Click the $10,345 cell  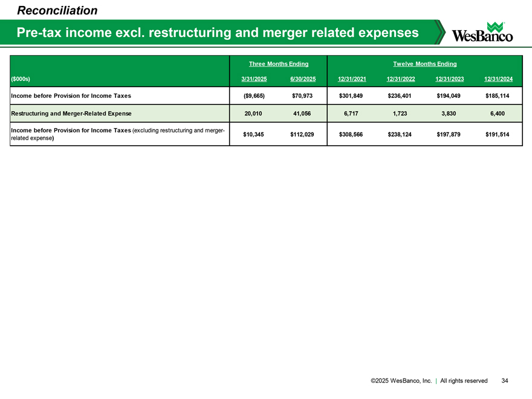click(x=253, y=134)
